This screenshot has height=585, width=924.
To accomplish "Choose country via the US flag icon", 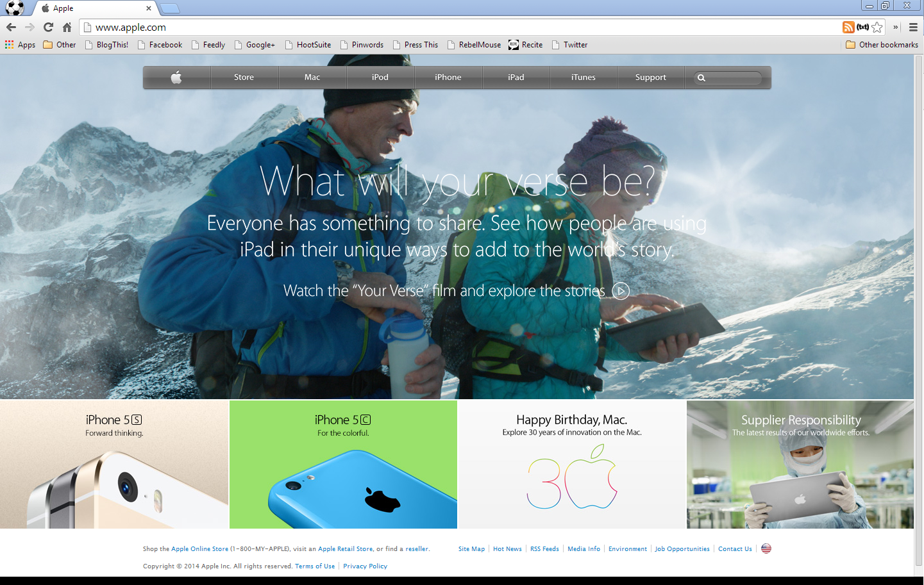I will click(x=766, y=548).
